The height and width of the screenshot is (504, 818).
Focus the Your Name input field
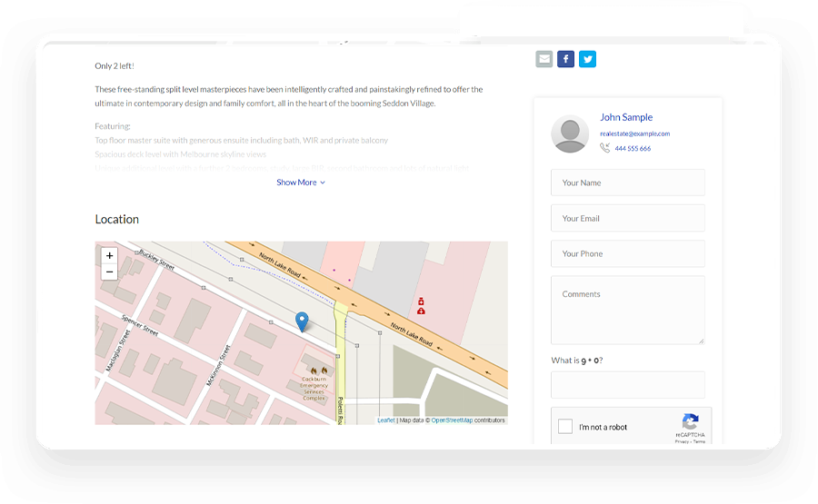tap(627, 183)
